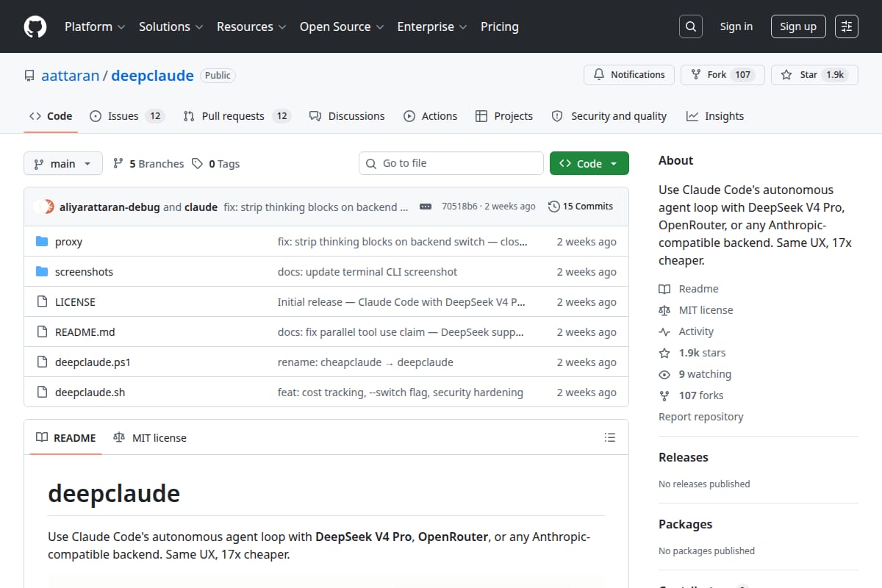Screen dimensions: 882x588
Task: Open the Releases heading link
Action: (684, 457)
